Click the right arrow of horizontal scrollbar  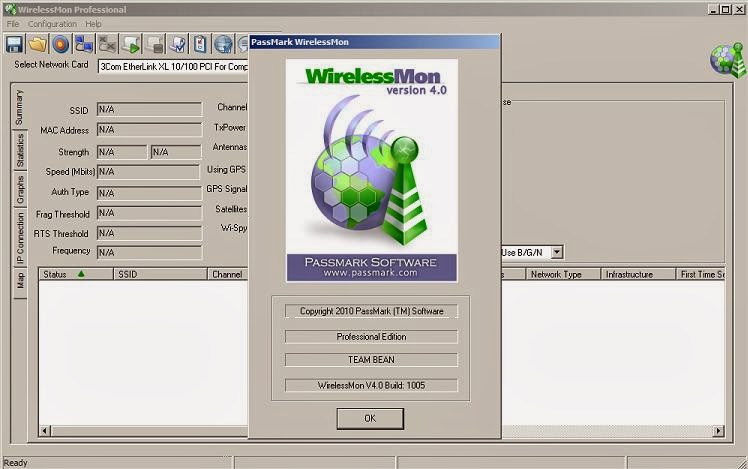(x=718, y=431)
